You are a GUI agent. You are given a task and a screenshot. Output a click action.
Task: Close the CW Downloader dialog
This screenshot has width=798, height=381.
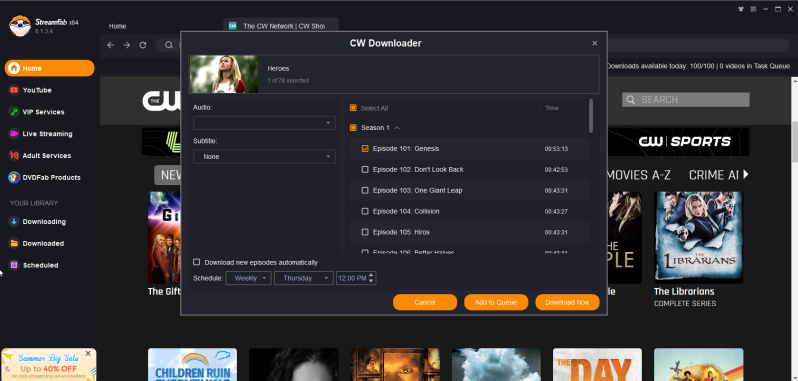click(x=594, y=43)
